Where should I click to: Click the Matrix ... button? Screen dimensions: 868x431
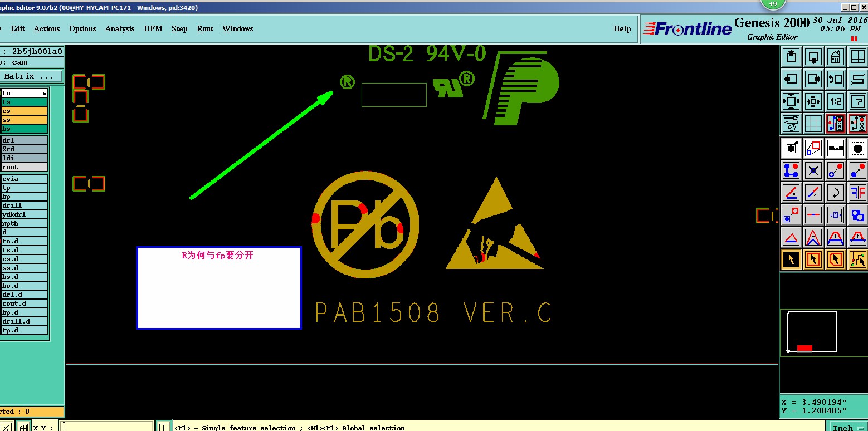(x=31, y=76)
